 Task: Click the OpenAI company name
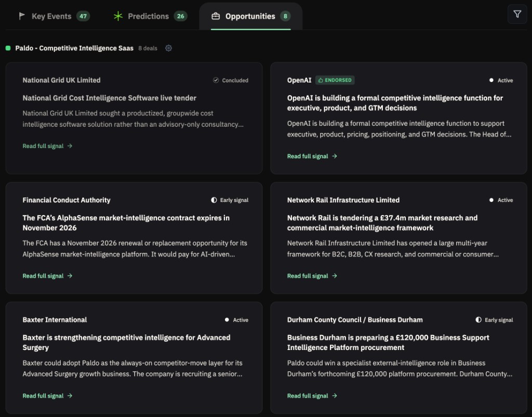pos(299,80)
